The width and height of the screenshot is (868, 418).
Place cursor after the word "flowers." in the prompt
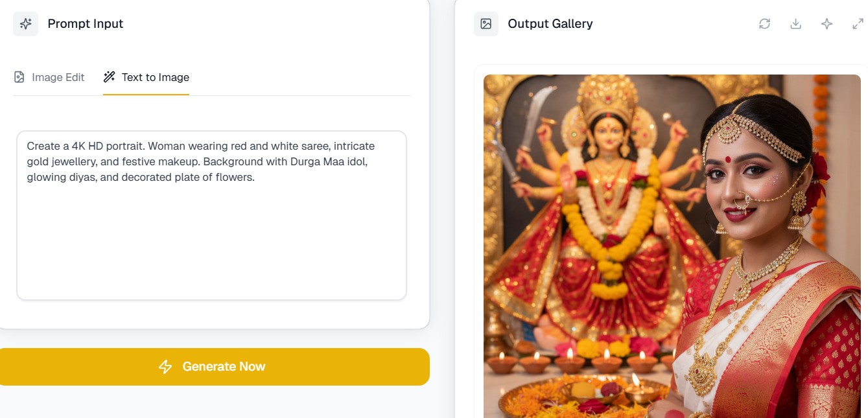[256, 178]
